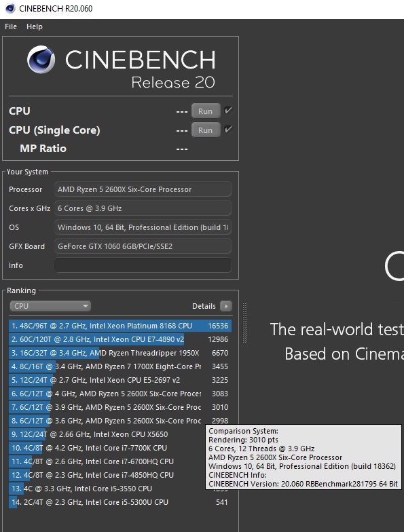Click the OS field showing Windows 10
Viewport: 404px width, 532px height.
143,227
